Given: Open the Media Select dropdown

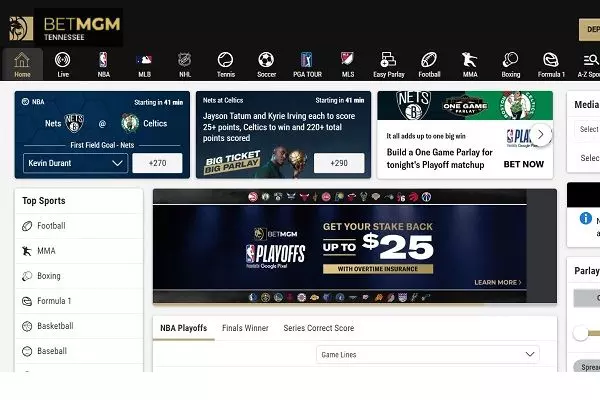Looking at the screenshot, I should pos(587,129).
